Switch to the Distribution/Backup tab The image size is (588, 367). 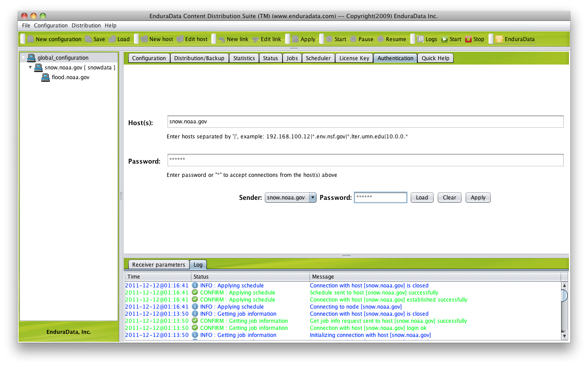click(199, 58)
